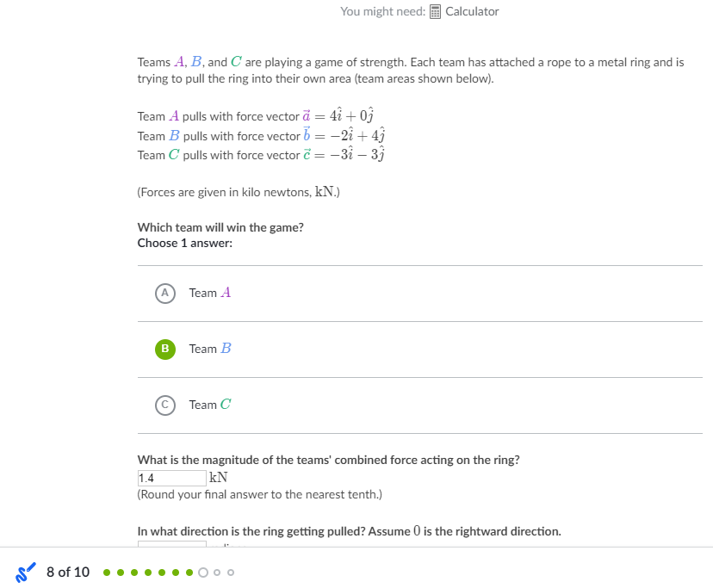Open the blue scratchpad pencil icon

(x=26, y=573)
